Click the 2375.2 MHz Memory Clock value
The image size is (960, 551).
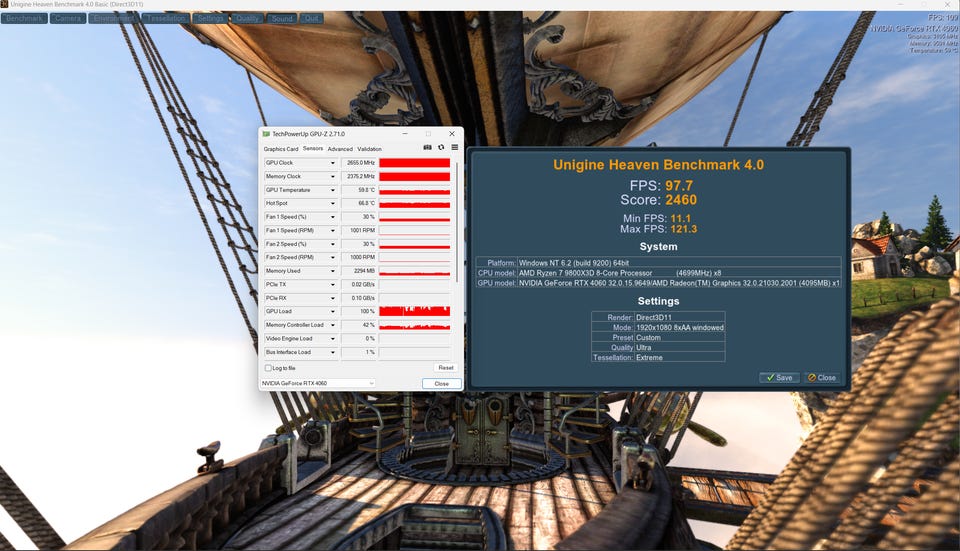click(358, 176)
